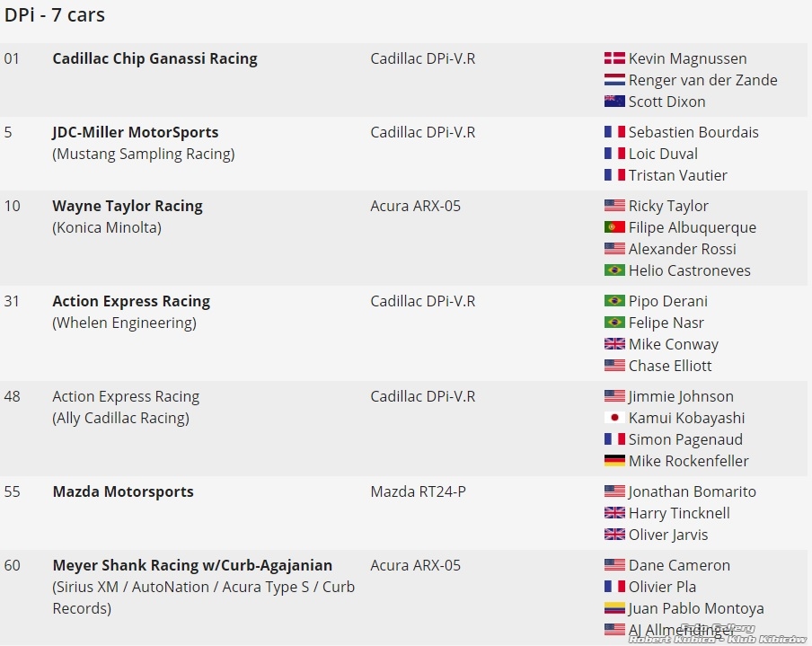Viewport: 812px width, 646px height.
Task: Click the New Zealand flag by Scott Dixon
Action: coord(614,102)
